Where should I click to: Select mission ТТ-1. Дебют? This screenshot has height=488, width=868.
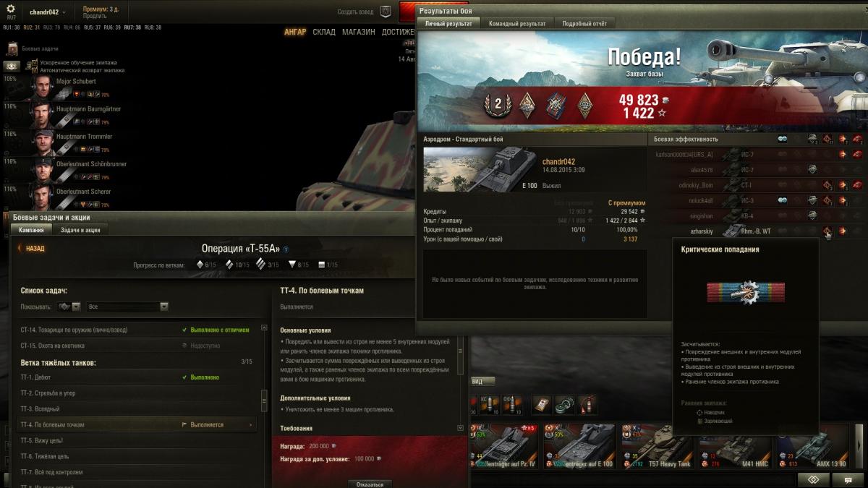(x=137, y=377)
